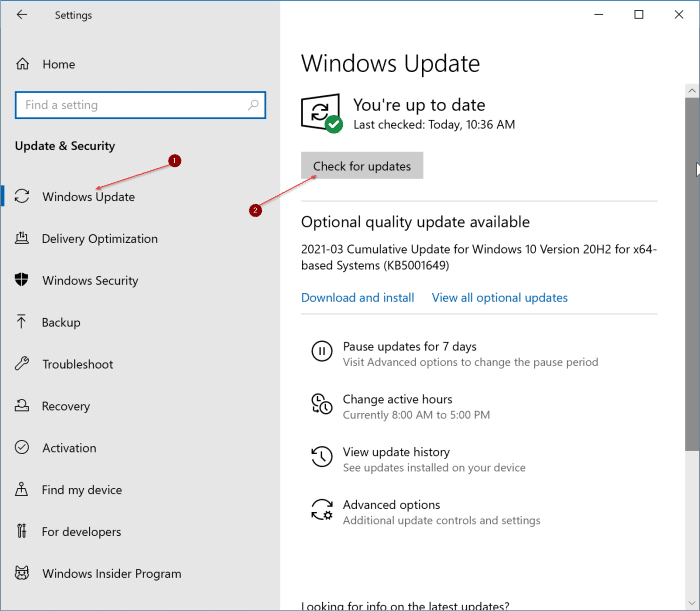Open Troubleshoot settings
Screen dimensions: 700x611
[78, 364]
